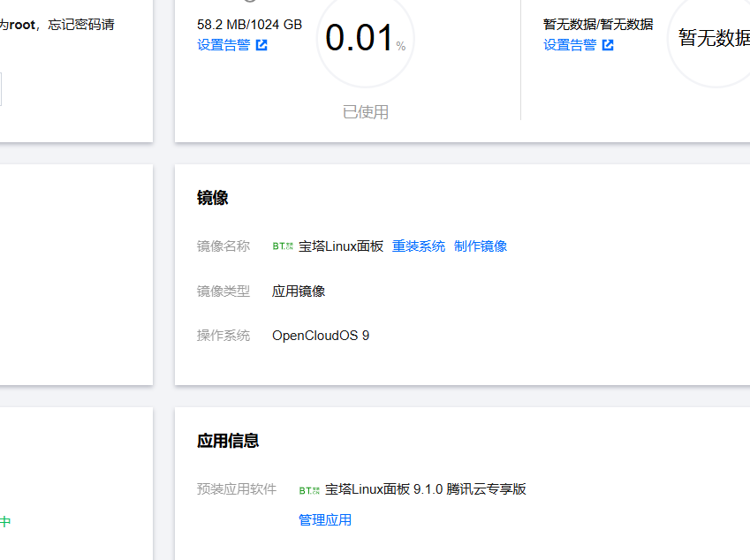This screenshot has height=560, width=750.
Task: Open the 管理应用 link
Action: pos(325,520)
